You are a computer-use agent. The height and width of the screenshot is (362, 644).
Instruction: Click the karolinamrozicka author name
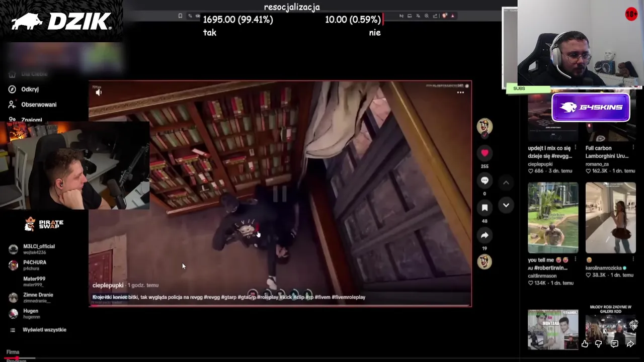(x=604, y=268)
